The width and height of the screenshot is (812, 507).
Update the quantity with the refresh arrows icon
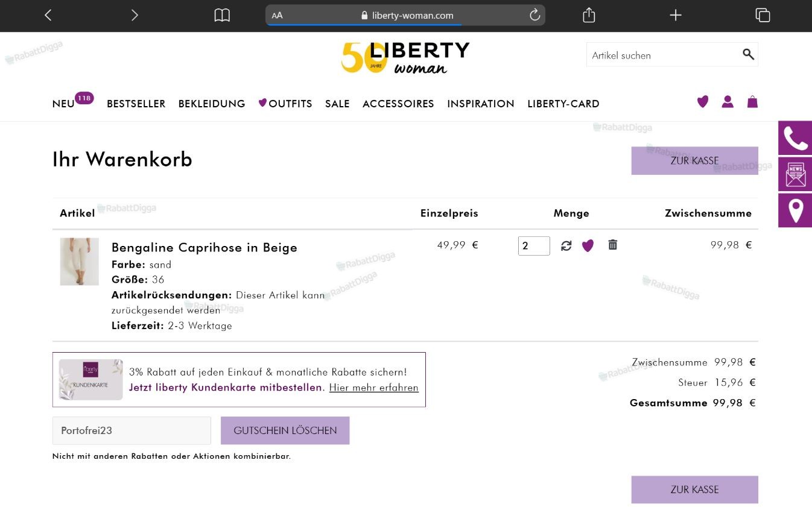[x=566, y=245]
